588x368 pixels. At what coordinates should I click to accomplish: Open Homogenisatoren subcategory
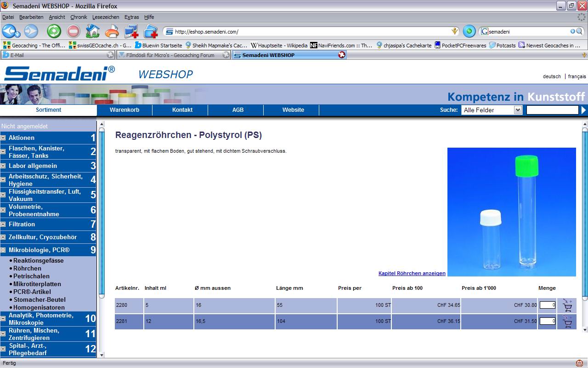(x=39, y=307)
